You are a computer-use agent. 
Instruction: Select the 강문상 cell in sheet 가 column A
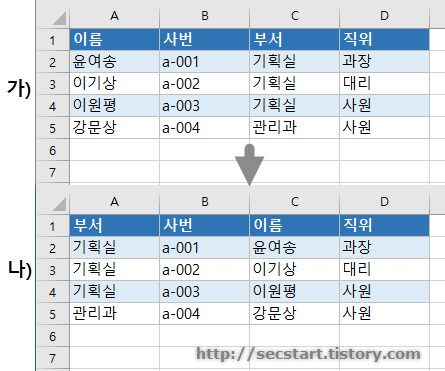[114, 127]
